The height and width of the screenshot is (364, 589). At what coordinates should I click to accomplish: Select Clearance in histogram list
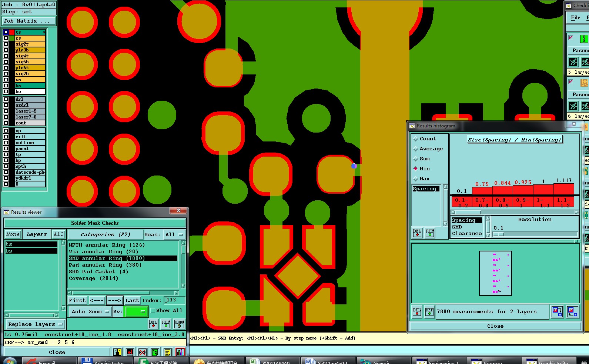tap(467, 234)
